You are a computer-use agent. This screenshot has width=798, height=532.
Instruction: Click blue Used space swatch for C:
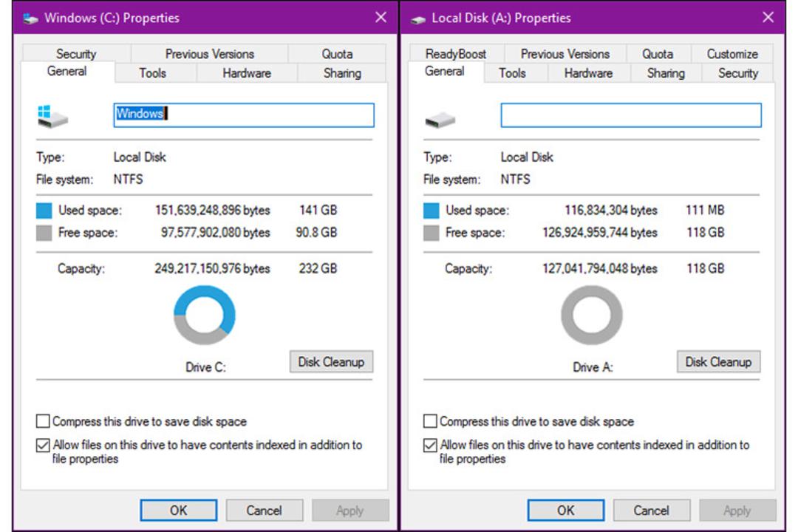coord(44,211)
